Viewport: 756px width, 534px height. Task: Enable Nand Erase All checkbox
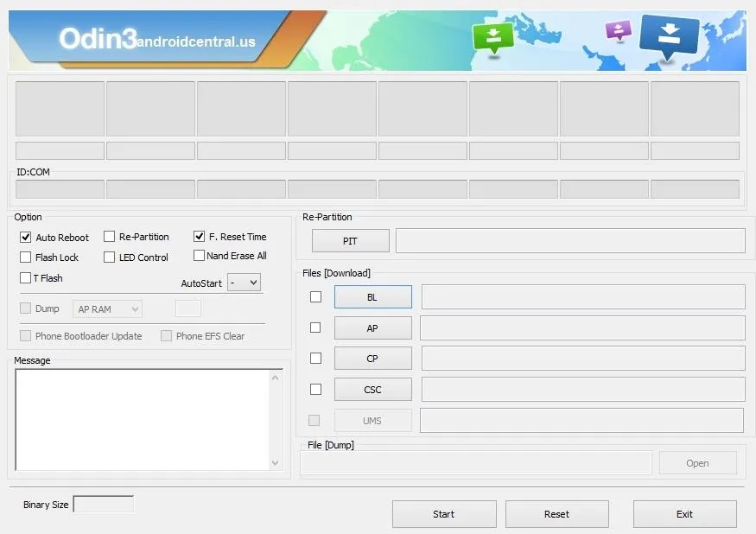pyautogui.click(x=199, y=255)
